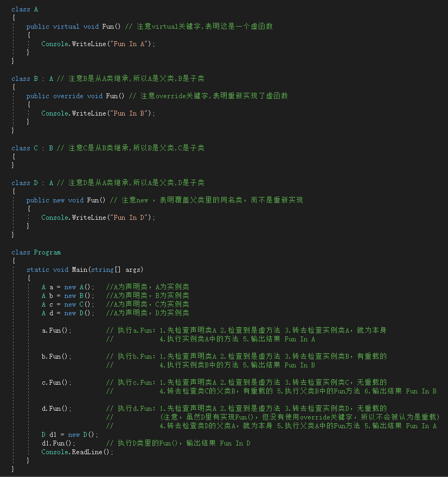Screen dimensions: 448x477
Task: Click the comment "(注意，虽然D里有实现Fun()..."
Action: 299,417
